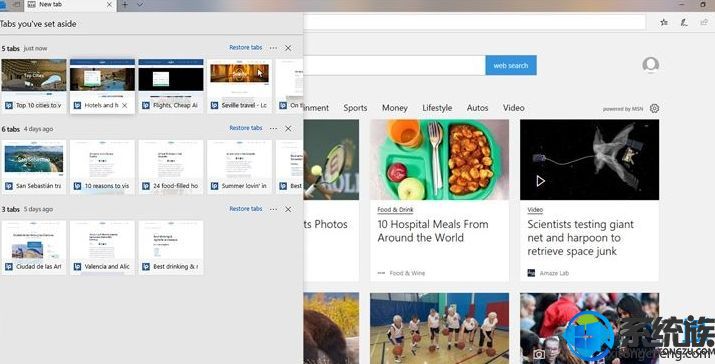Close the Hotels set-aside tab thumbnail
Image resolution: width=715 pixels, height=364 pixels.
[125, 105]
